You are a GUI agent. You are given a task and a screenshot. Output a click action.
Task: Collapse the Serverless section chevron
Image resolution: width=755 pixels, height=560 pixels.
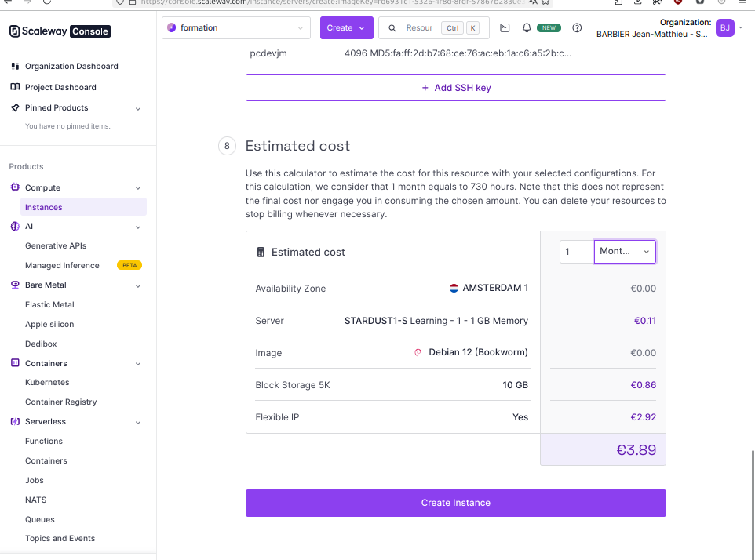(x=138, y=423)
